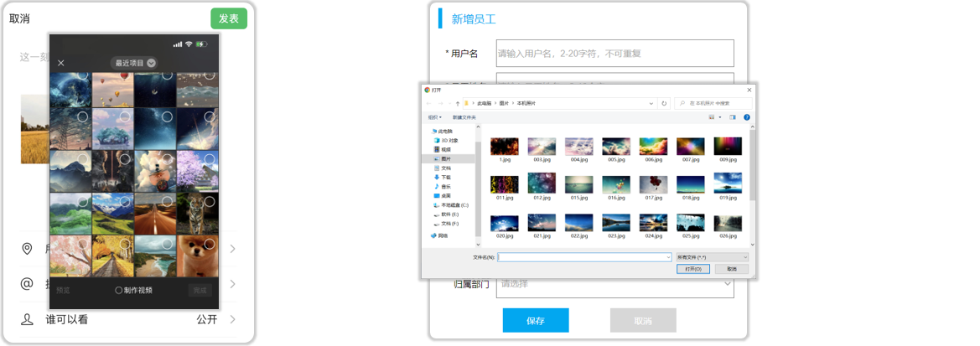Select the 音乐 music folder in sidebar

pos(443,186)
